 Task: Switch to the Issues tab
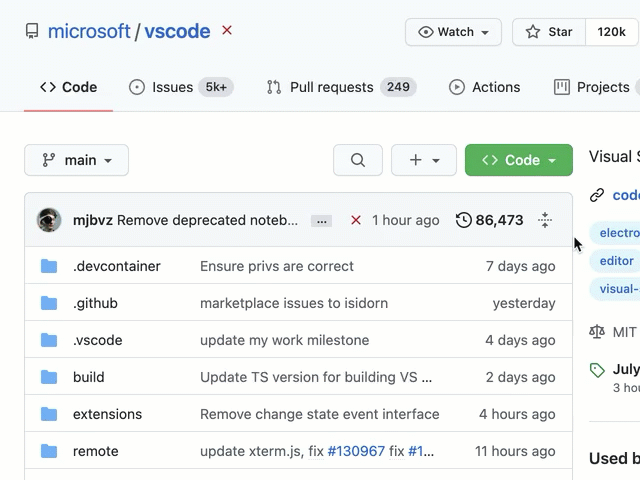[x=181, y=87]
